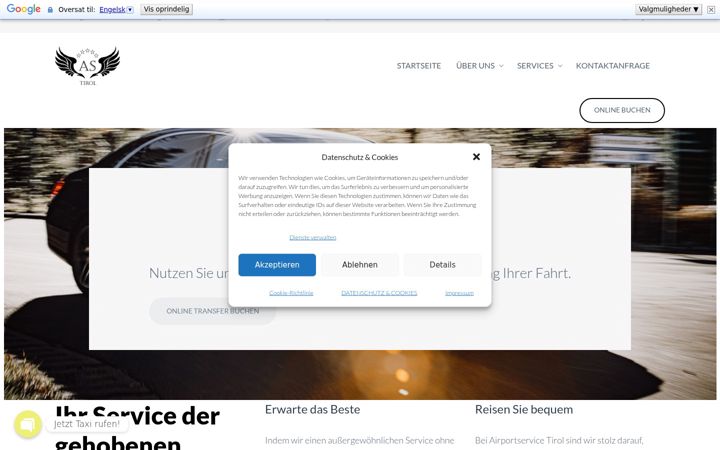Open the Datenschutz & Cookies footer link
This screenshot has height=450, width=720.
(x=379, y=293)
